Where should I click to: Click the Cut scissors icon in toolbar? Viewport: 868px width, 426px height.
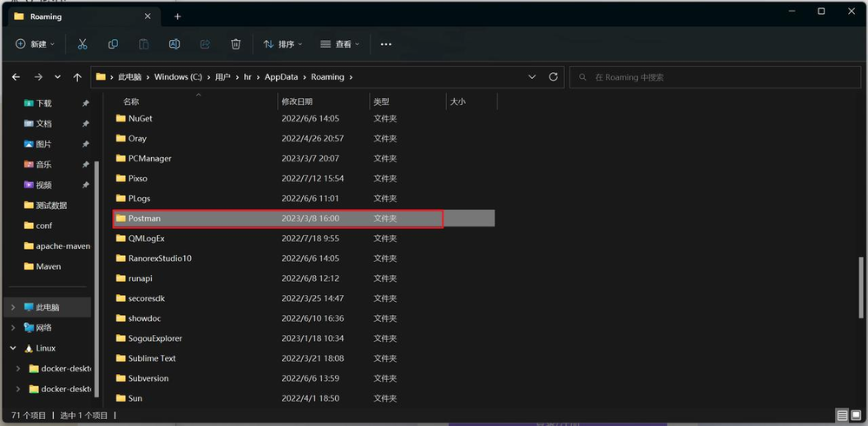82,44
